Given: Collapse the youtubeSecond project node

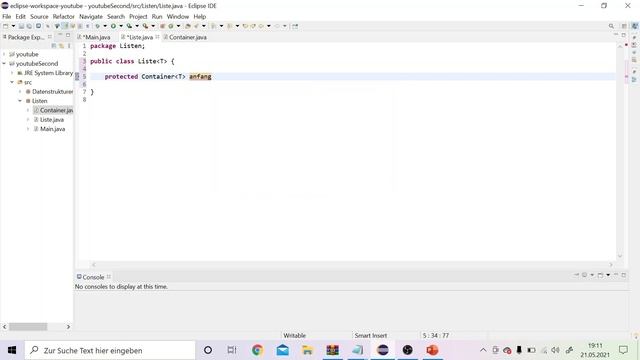Looking at the screenshot, I should tap(4, 64).
